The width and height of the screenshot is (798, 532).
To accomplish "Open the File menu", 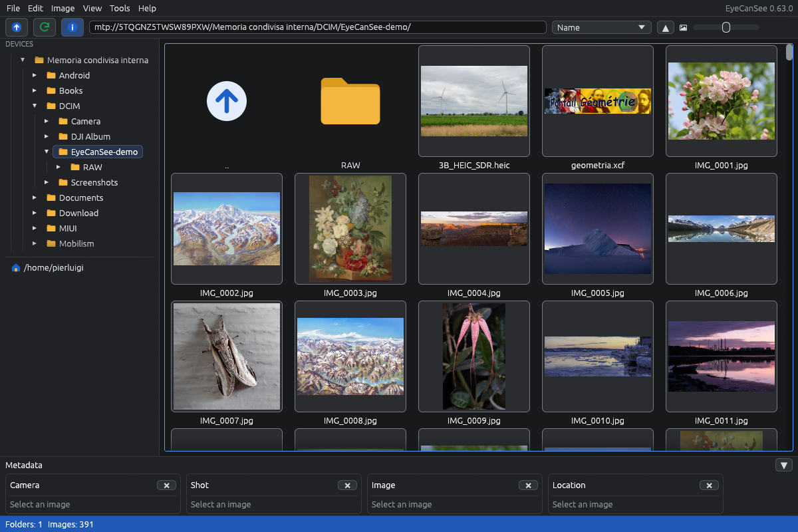I will [13, 8].
